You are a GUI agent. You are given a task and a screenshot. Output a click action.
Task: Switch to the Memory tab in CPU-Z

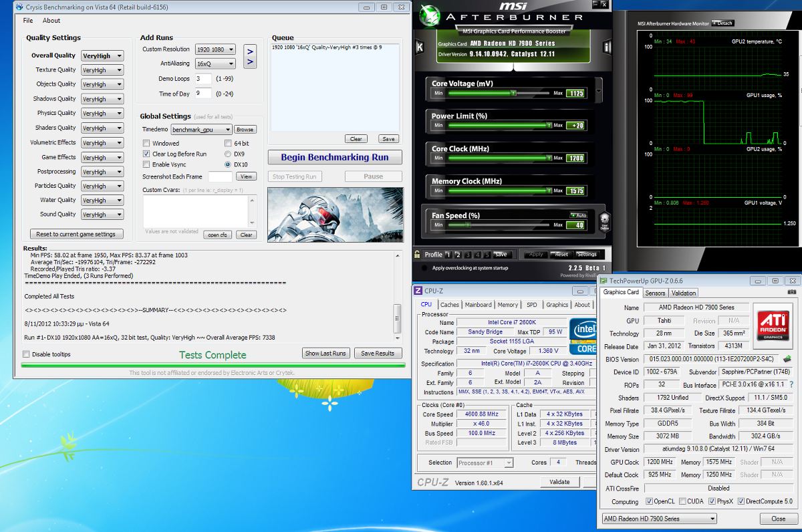tap(507, 305)
